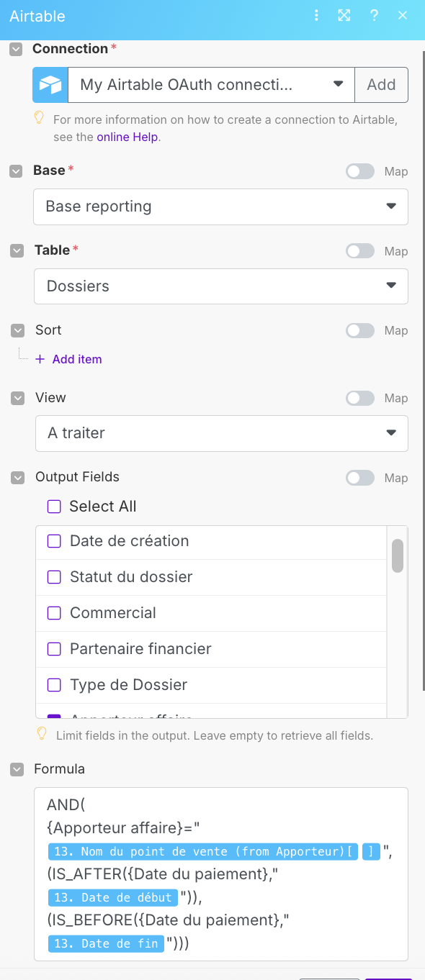
Task: Collapse the Formula section
Action: pyautogui.click(x=17, y=769)
